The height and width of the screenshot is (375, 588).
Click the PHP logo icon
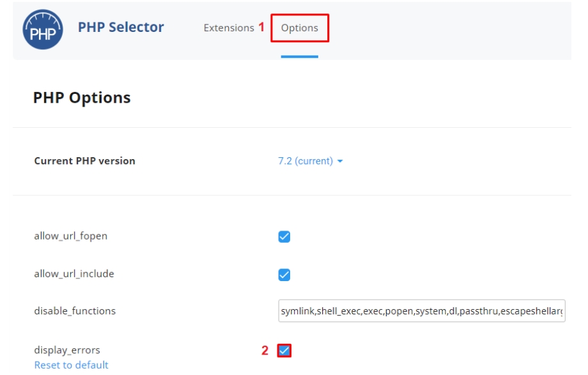click(x=43, y=29)
